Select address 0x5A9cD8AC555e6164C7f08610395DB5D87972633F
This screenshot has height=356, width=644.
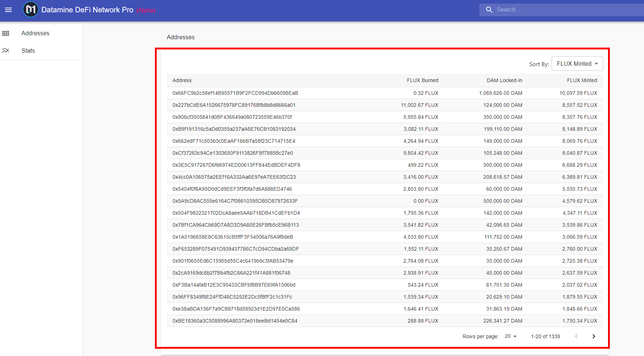pos(235,201)
